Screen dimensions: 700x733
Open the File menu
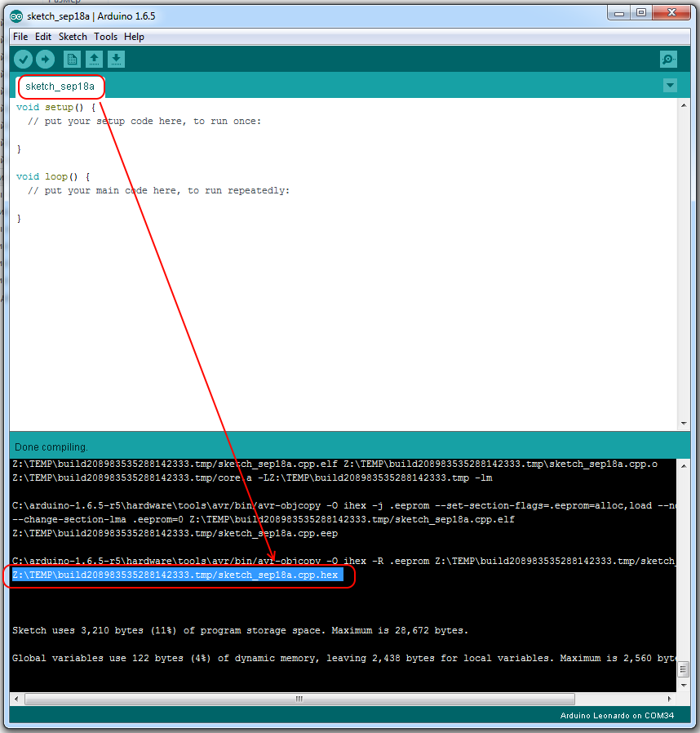click(x=20, y=37)
